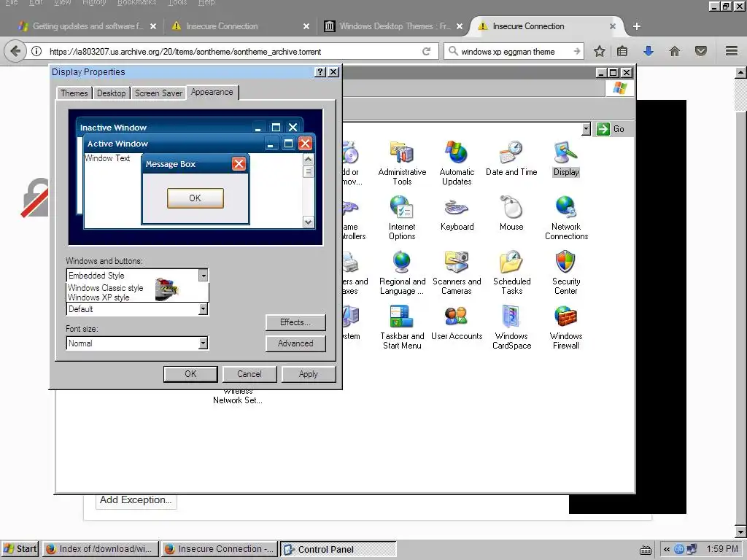Show Firefox bookmarks list icon

(622, 51)
